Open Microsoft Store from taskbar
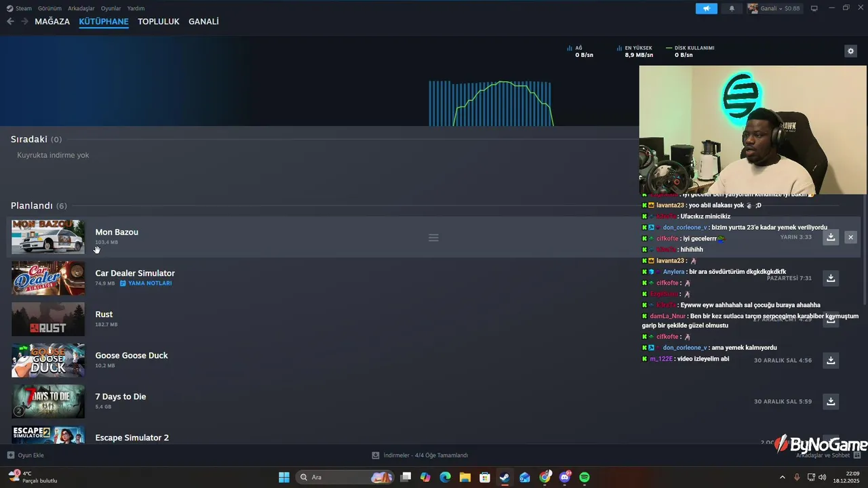The image size is (868, 488). point(485,477)
